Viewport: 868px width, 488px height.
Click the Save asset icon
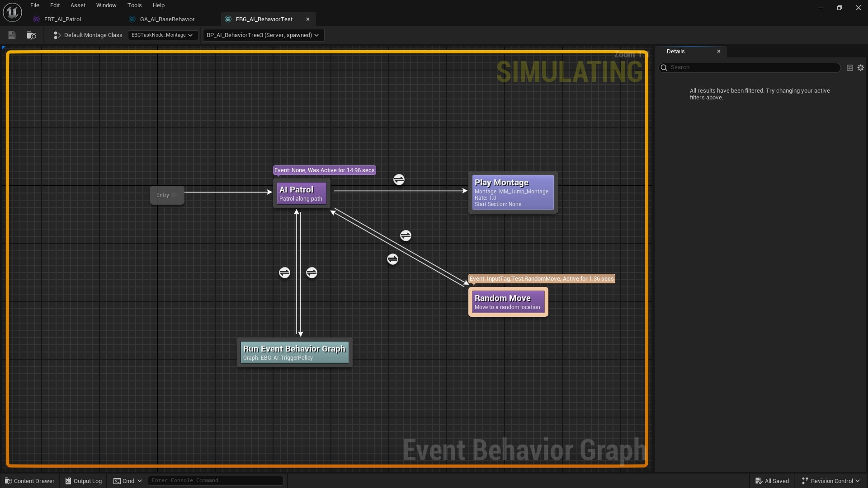[11, 35]
